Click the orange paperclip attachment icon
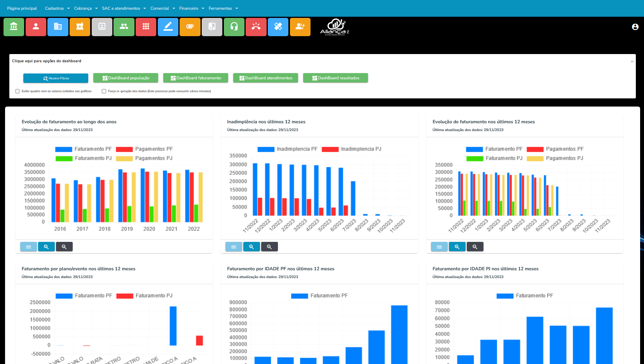This screenshot has width=644, height=364. [x=190, y=27]
